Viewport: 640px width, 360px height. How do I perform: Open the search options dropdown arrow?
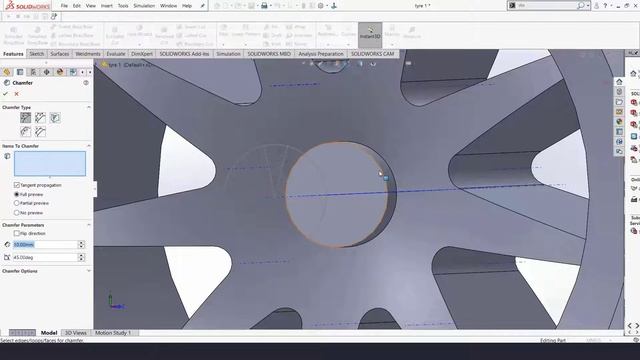point(588,6)
